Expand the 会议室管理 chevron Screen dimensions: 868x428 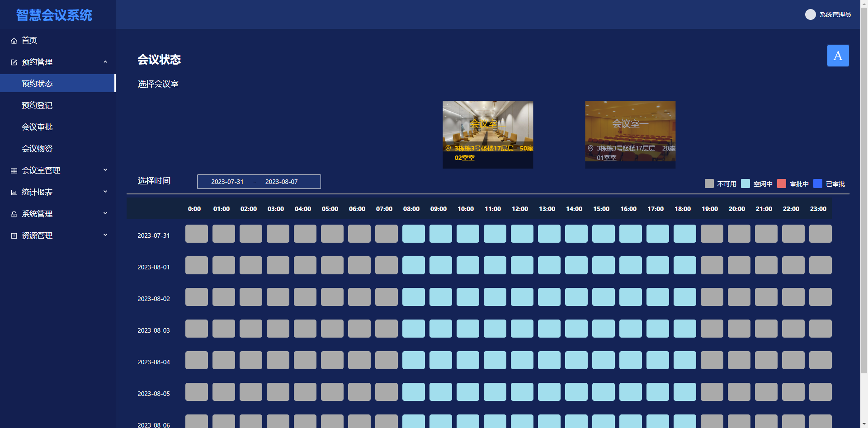(105, 170)
